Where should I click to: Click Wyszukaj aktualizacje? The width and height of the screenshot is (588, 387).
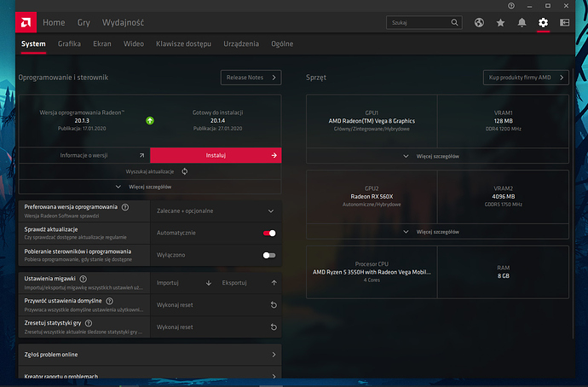tap(150, 171)
